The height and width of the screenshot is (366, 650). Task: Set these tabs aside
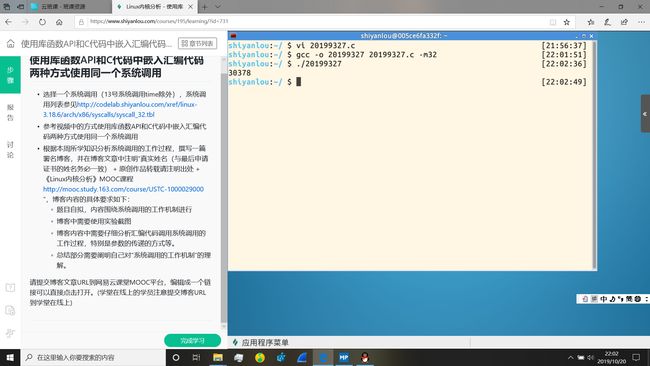[x=20, y=7]
